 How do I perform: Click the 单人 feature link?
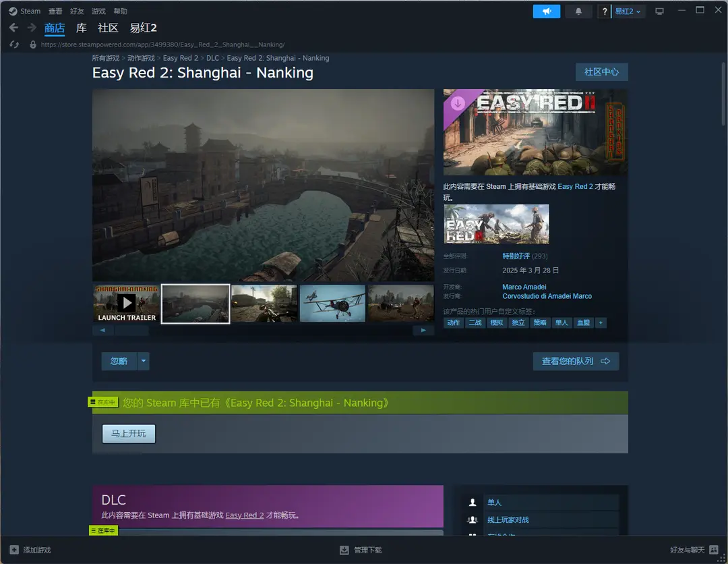[x=494, y=502]
